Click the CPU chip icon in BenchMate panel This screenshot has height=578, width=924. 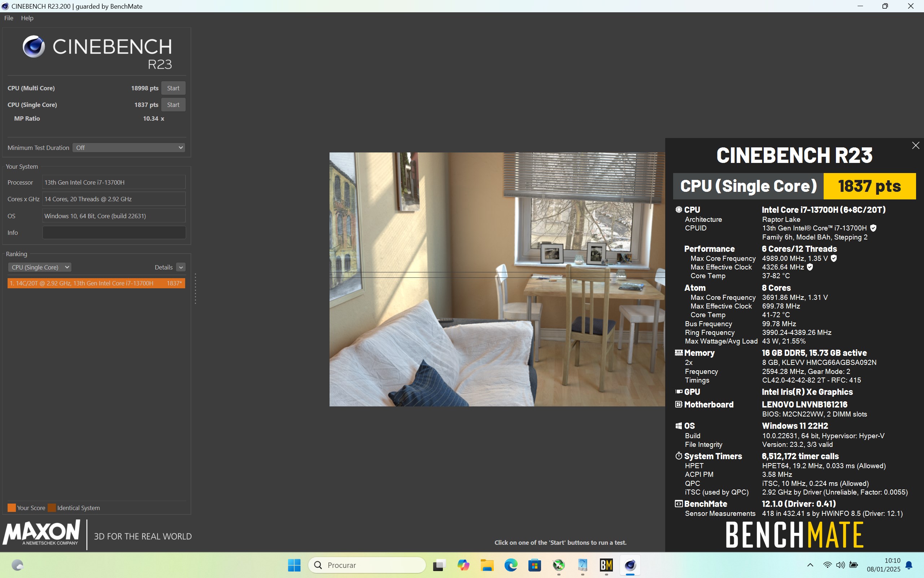(679, 210)
